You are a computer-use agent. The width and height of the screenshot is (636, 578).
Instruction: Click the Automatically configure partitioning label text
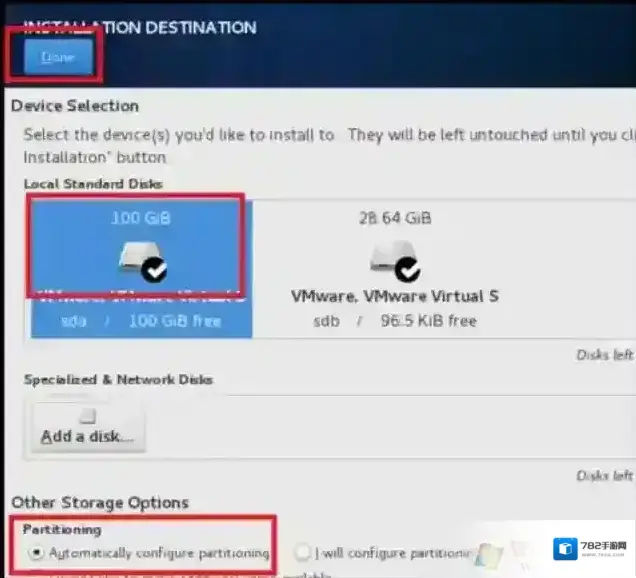159,553
